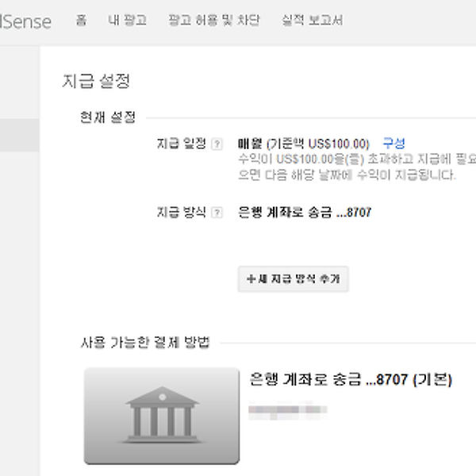Switch to 광고 허용 및 차단 tab
476x476 pixels.
coord(213,21)
